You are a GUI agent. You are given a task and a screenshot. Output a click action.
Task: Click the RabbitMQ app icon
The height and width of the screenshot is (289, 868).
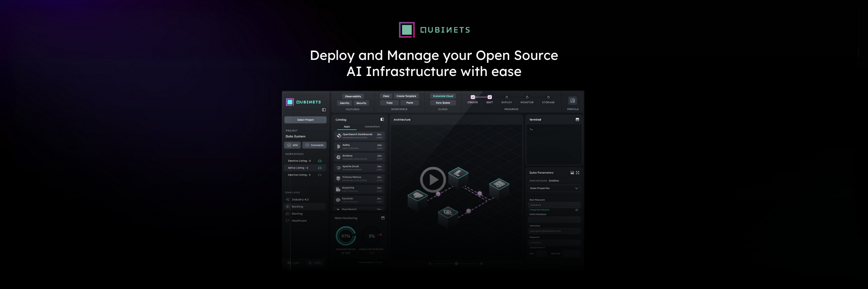339,189
